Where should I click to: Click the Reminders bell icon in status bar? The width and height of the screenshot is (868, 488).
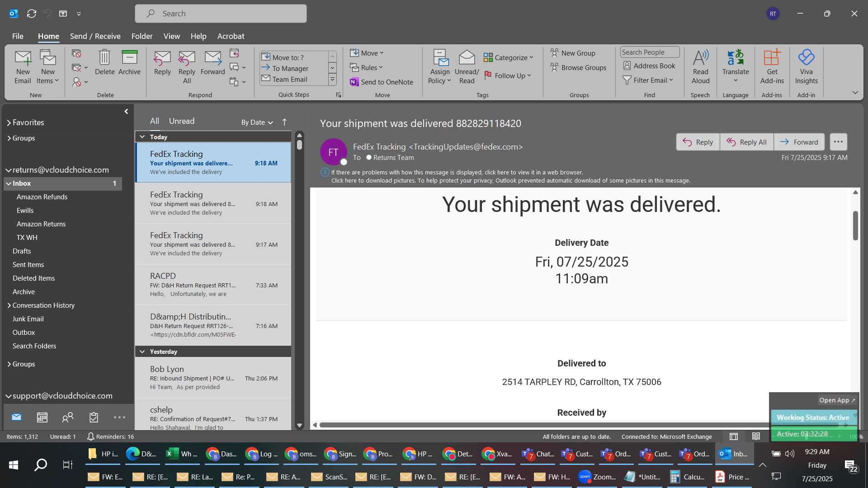tap(90, 436)
